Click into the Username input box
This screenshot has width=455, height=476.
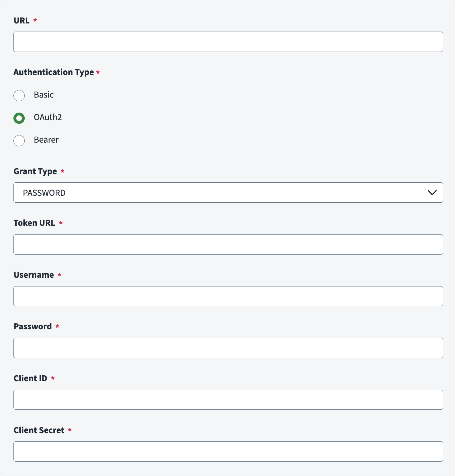tap(228, 296)
